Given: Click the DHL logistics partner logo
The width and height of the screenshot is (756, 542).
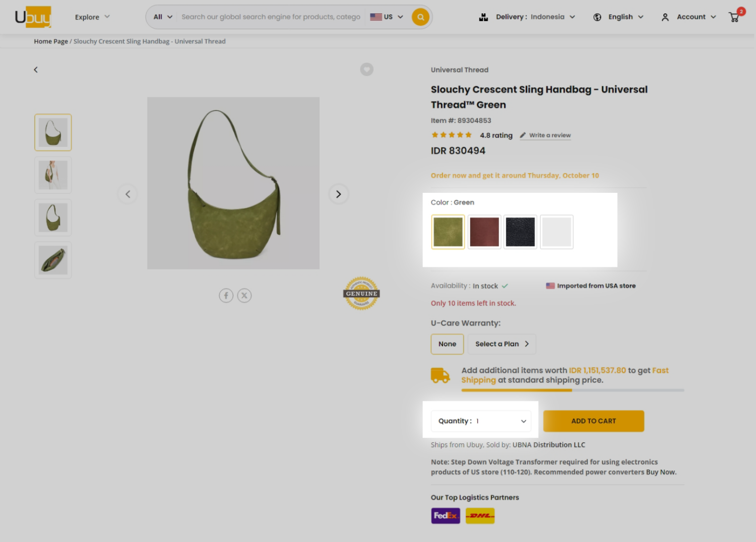Looking at the screenshot, I should 479,515.
